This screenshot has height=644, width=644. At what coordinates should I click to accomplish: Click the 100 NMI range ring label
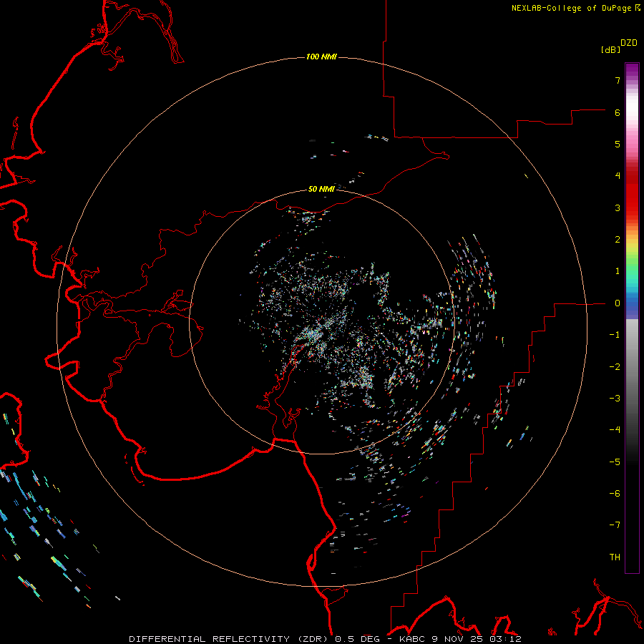321,57
